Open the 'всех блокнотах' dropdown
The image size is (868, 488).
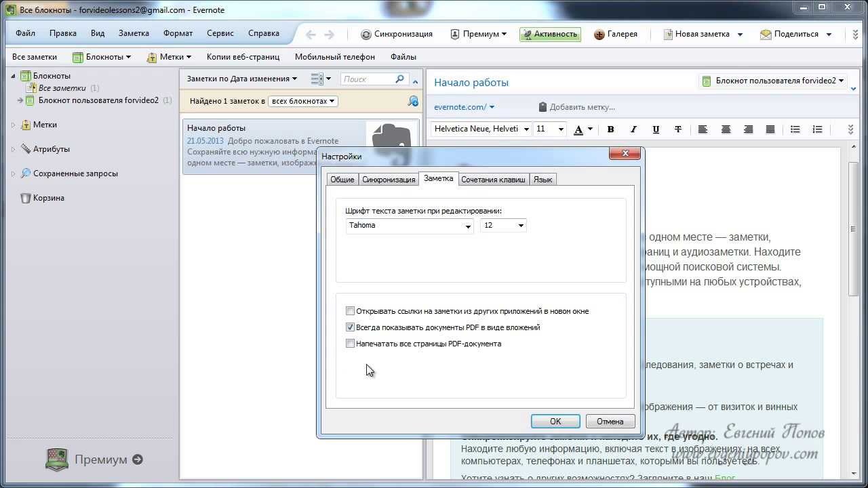click(x=303, y=101)
